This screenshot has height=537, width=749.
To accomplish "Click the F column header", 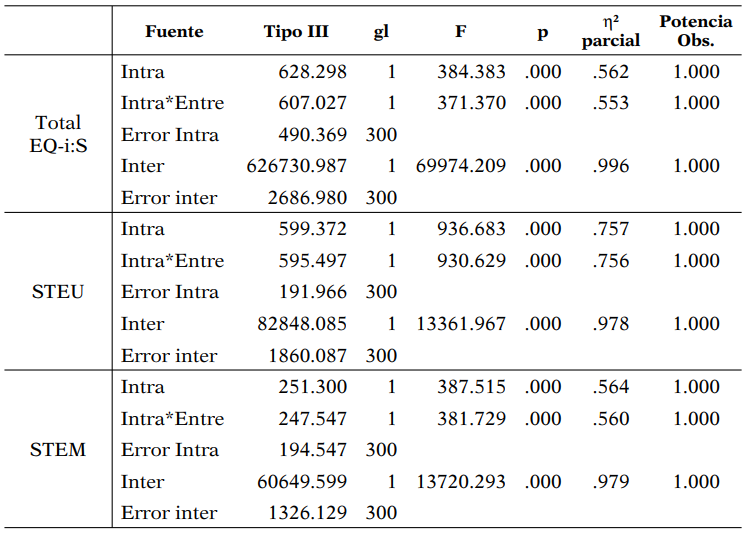I will tap(460, 31).
